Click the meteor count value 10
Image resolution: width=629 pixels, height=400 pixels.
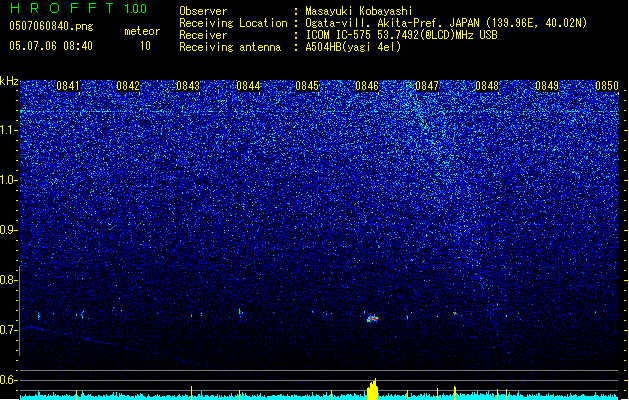(x=145, y=46)
